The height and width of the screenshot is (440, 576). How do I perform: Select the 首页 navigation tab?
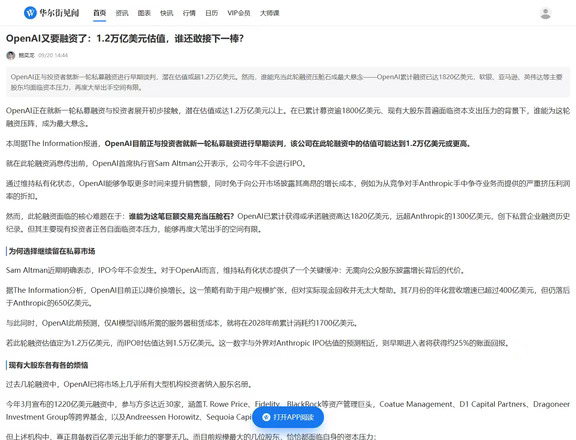pyautogui.click(x=100, y=13)
